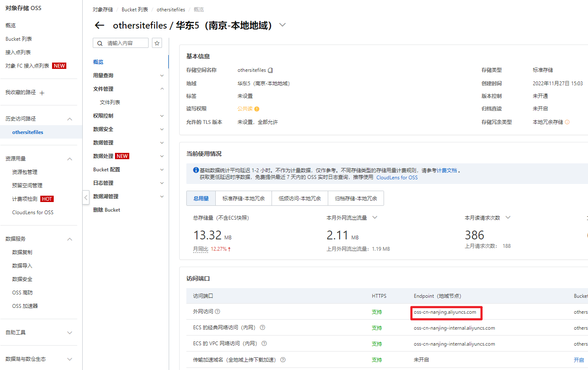Click the warning icon next to 公共读
The image size is (588, 370).
pos(257,109)
